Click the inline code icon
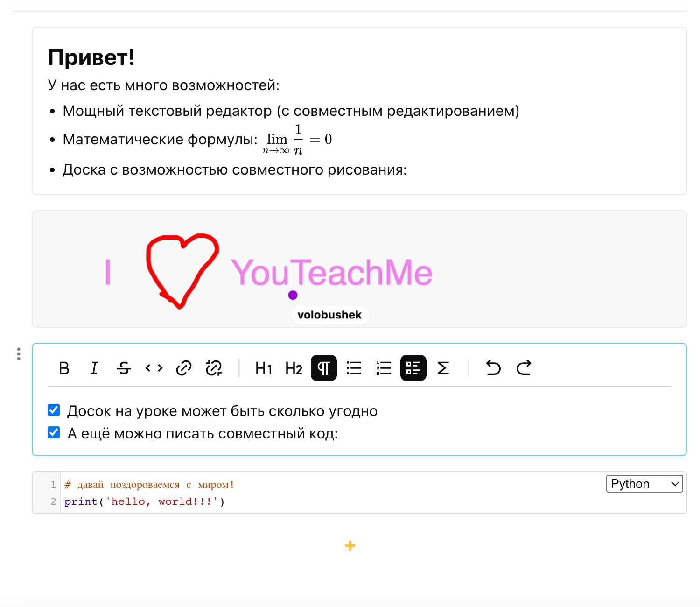The width and height of the screenshot is (700, 607). click(x=154, y=368)
